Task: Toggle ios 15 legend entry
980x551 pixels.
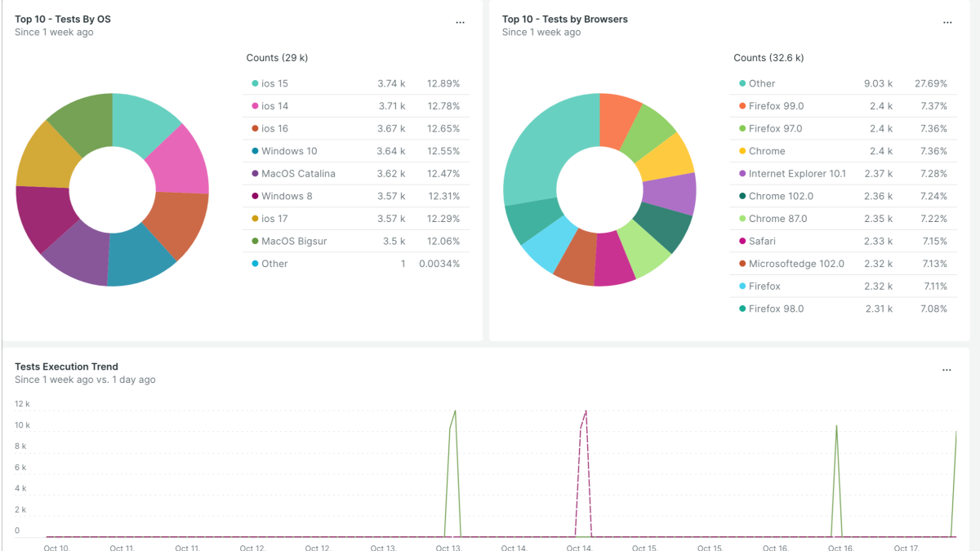Action: pos(274,83)
